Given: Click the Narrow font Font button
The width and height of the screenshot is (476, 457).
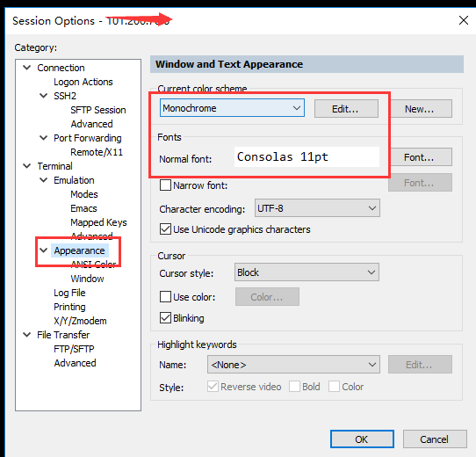Looking at the screenshot, I should (x=420, y=183).
